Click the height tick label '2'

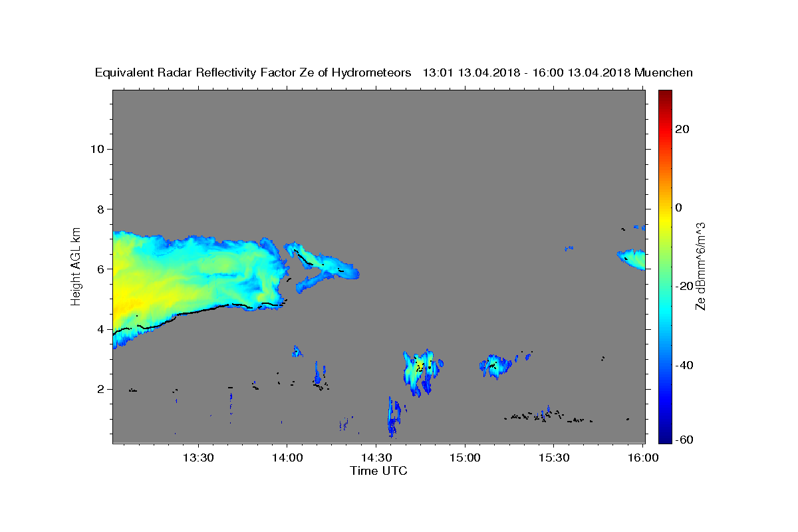[100, 390]
